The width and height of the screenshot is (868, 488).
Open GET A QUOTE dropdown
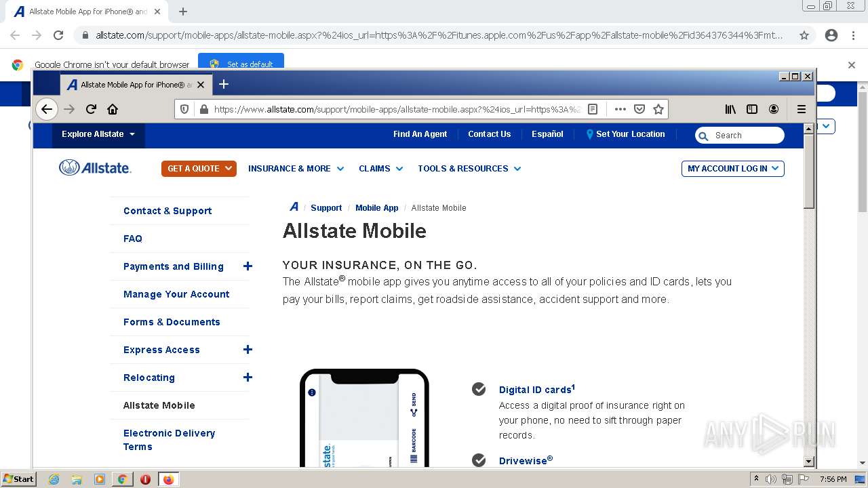[199, 168]
